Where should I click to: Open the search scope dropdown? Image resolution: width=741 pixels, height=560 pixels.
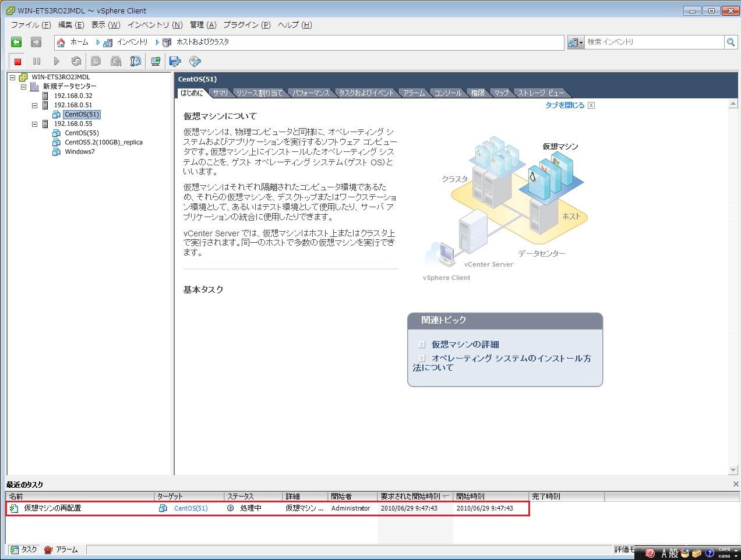coord(576,42)
